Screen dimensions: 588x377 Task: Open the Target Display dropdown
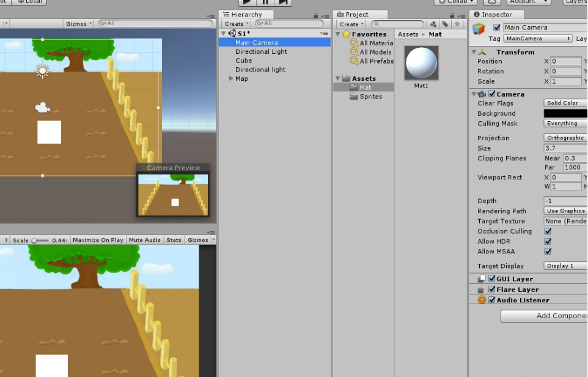(x=565, y=266)
